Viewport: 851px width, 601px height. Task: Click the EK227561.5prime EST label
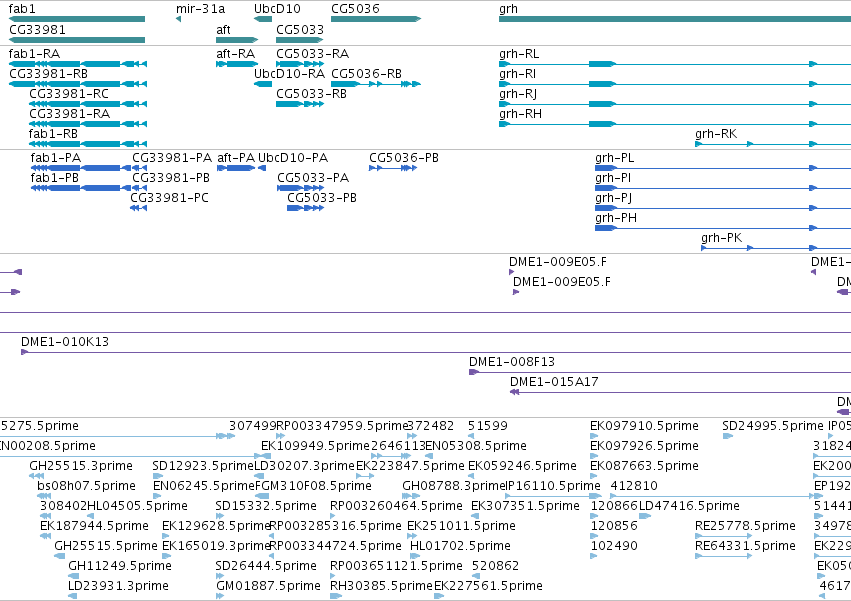(x=488, y=586)
